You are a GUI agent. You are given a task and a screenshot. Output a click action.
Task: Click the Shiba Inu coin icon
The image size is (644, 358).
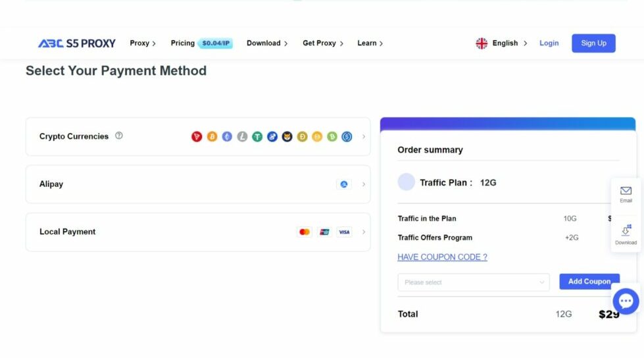[x=287, y=137]
